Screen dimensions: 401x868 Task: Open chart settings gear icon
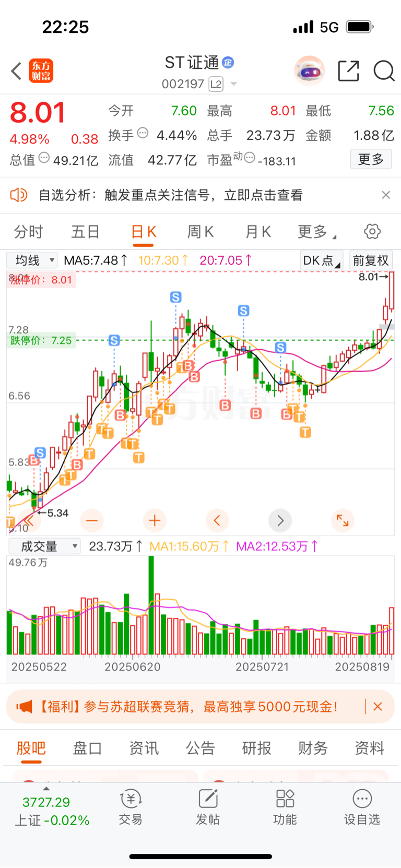(x=372, y=231)
